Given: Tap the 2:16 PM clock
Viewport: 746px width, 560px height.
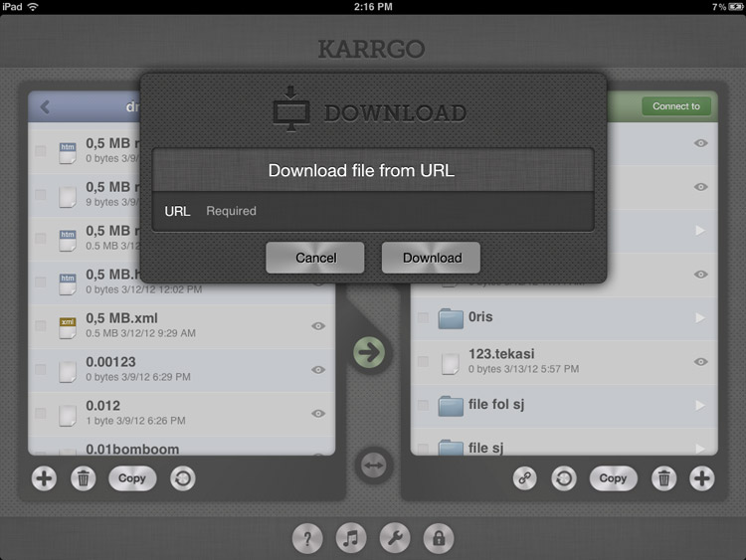Looking at the screenshot, I should 373,7.
